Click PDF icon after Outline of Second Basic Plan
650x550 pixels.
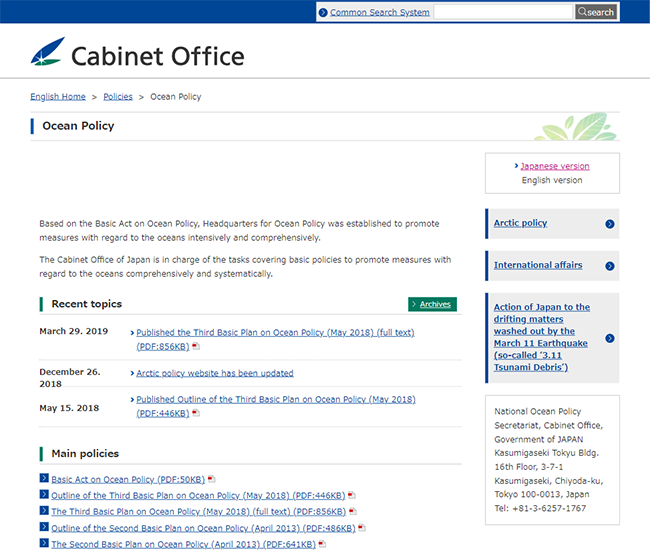pos(362,528)
